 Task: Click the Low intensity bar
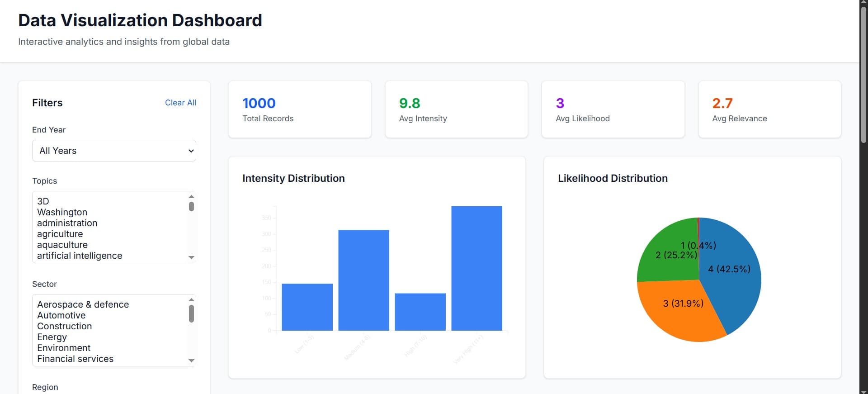coord(307,307)
